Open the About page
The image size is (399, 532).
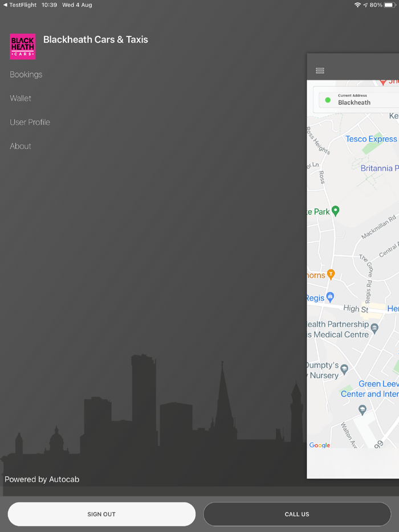coord(21,146)
